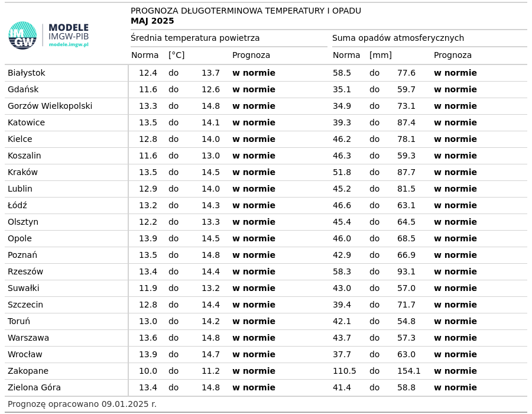Click the Poznań row name

22,255
